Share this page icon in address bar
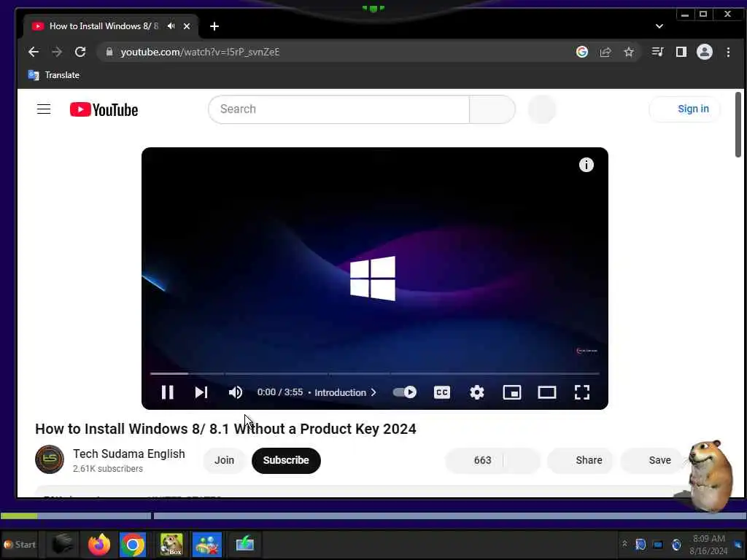 coord(605,52)
